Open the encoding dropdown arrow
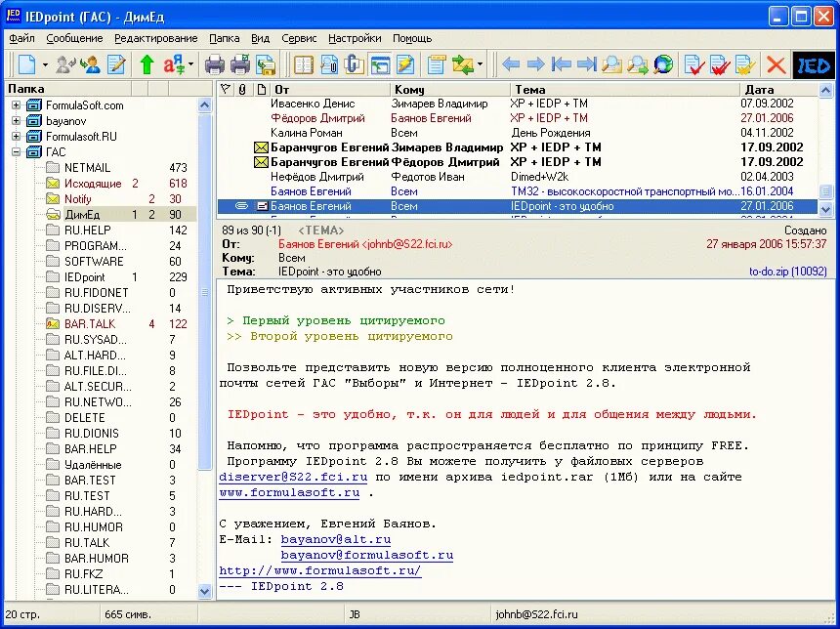Screen dimensions: 840x629 point(191,64)
